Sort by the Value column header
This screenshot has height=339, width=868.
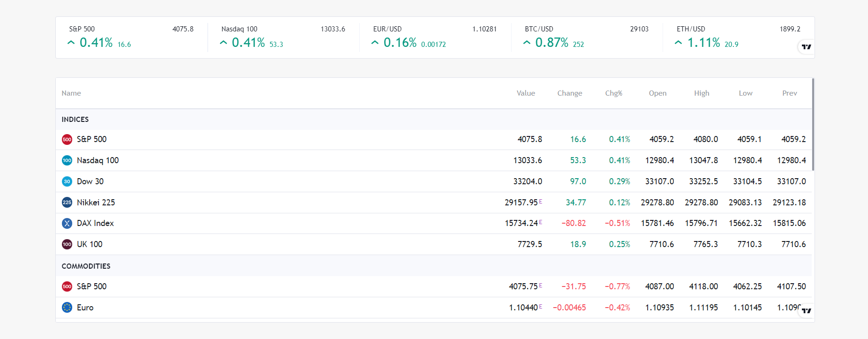click(526, 93)
